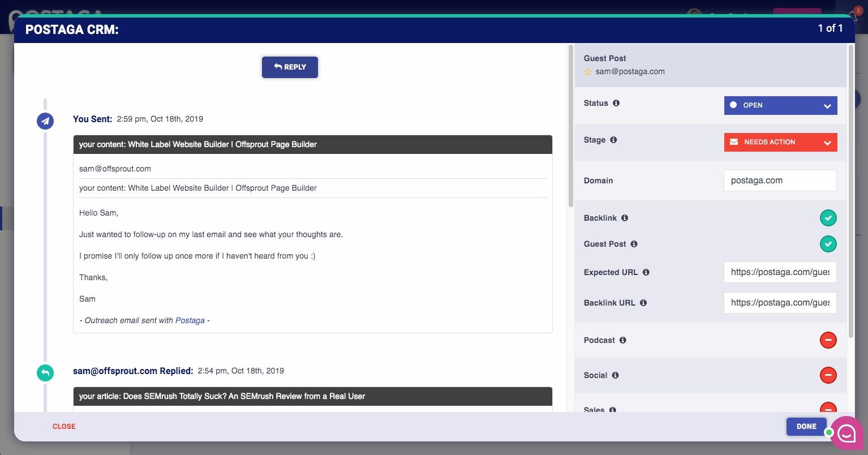
Task: Toggle the Sales red minus indicator
Action: (828, 407)
